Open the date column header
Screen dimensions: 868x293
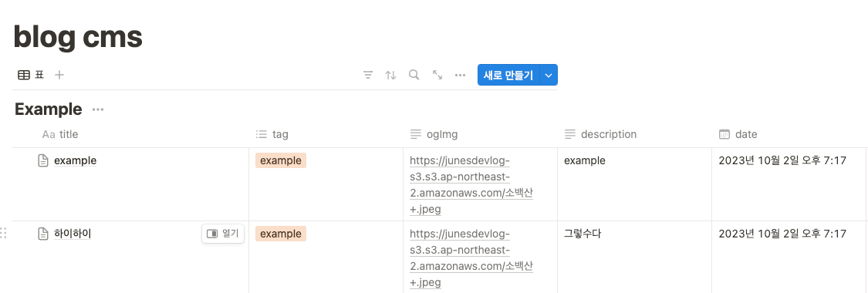click(x=738, y=134)
